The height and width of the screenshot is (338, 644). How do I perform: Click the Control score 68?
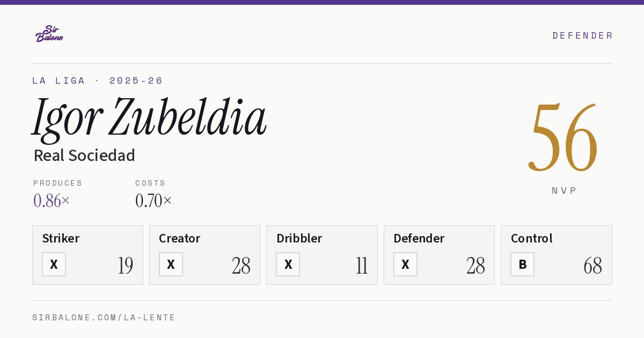click(592, 266)
